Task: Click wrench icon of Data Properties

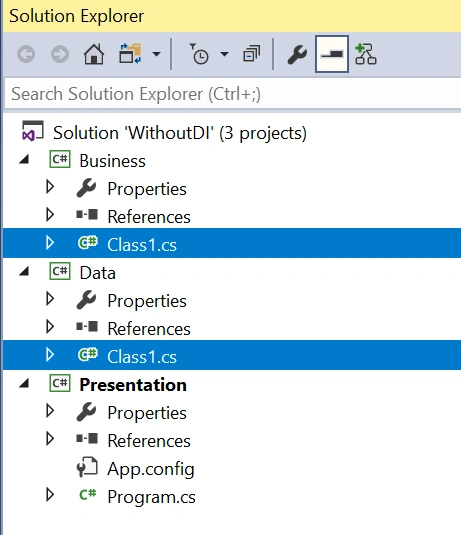Action: (86, 300)
